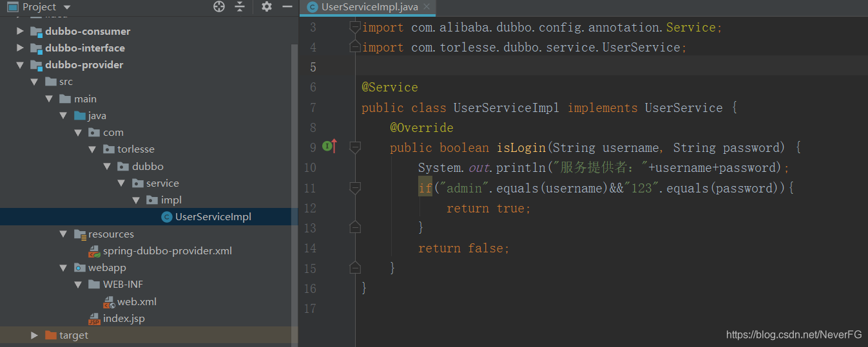Viewport: 868px width, 347px height.
Task: Close the UserServiceImpl.java tab
Action: tap(426, 7)
